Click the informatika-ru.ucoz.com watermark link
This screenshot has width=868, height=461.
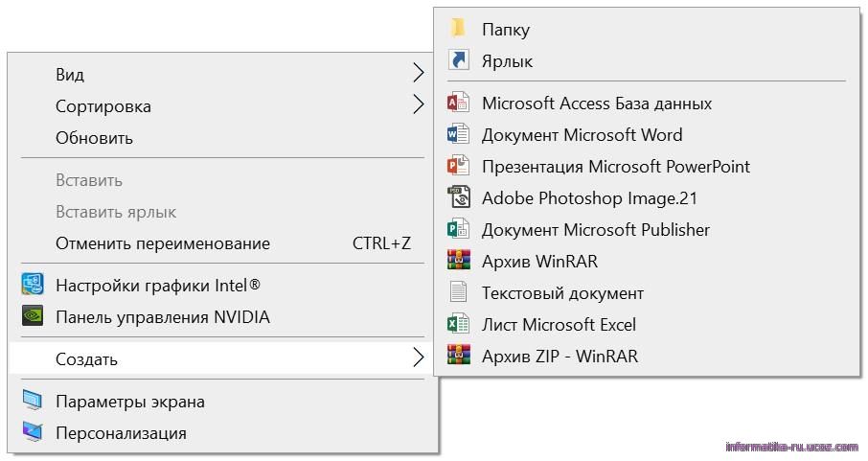pos(791,447)
